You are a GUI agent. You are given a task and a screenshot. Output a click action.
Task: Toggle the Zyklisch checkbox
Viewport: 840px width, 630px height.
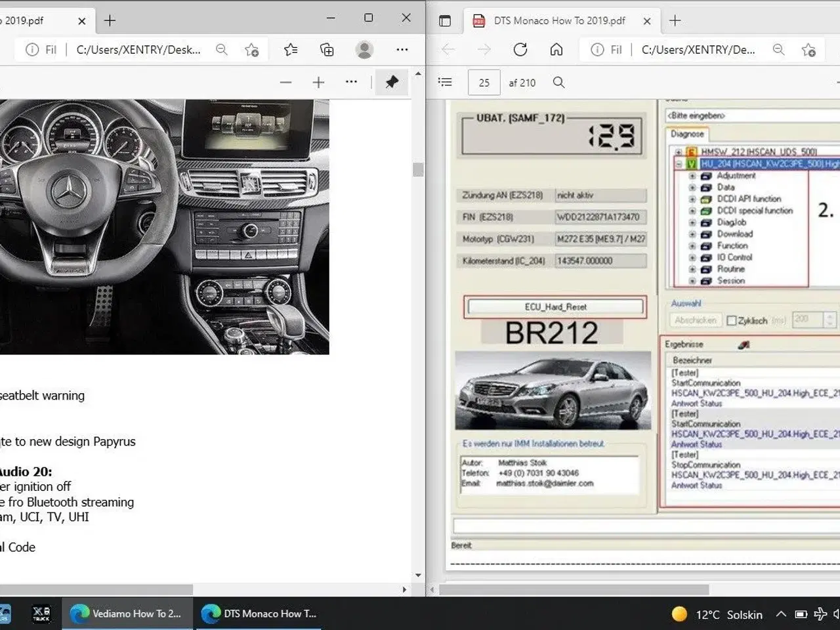click(x=732, y=321)
